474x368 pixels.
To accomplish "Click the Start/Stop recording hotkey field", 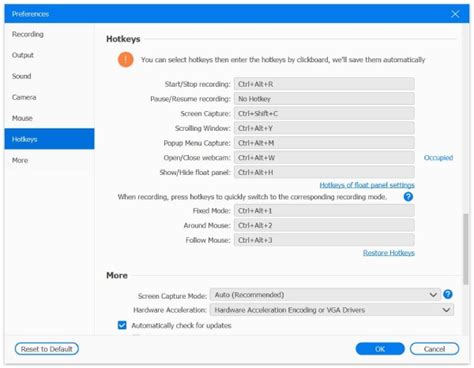I will click(x=324, y=84).
